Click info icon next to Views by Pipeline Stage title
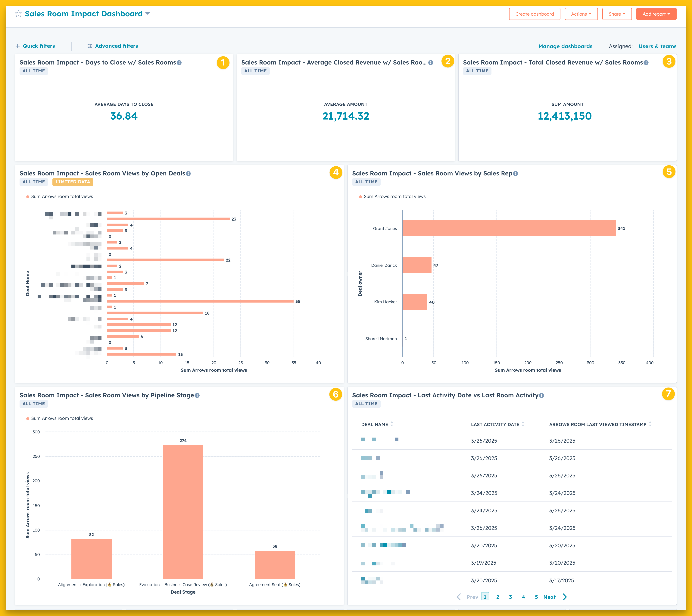The height and width of the screenshot is (616, 692). click(197, 396)
